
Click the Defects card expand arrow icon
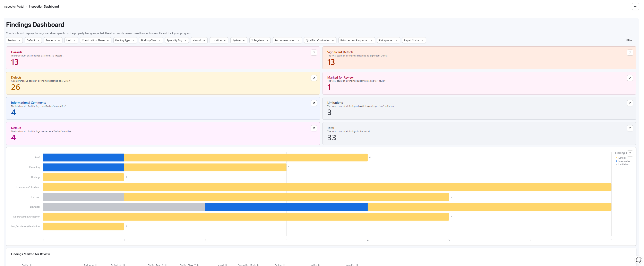coord(314,78)
